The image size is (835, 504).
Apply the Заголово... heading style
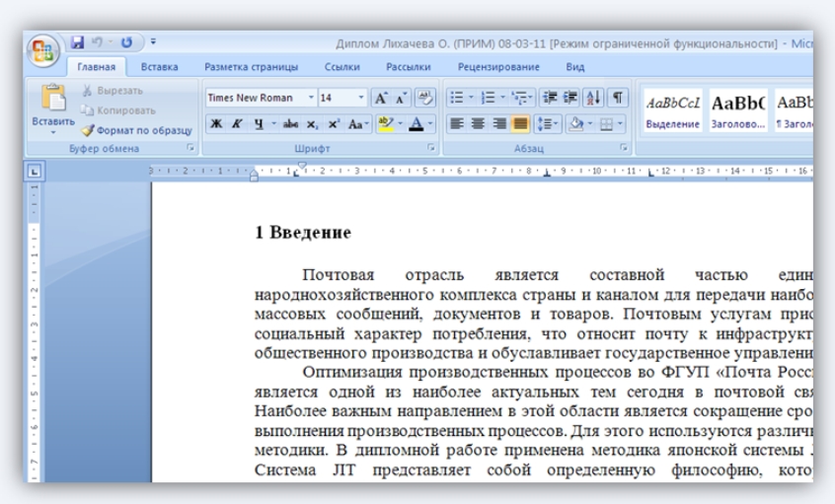738,110
